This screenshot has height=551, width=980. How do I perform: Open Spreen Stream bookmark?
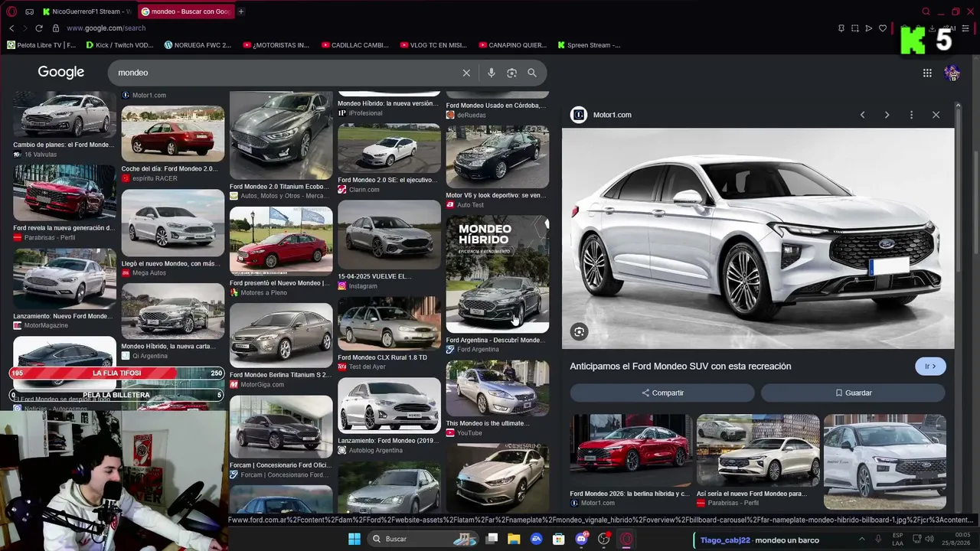588,45
